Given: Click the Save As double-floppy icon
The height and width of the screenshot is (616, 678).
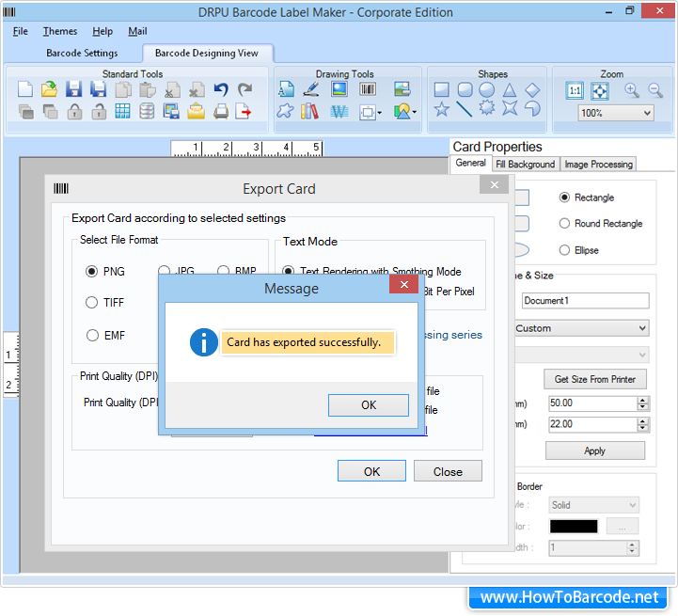Looking at the screenshot, I should [98, 89].
